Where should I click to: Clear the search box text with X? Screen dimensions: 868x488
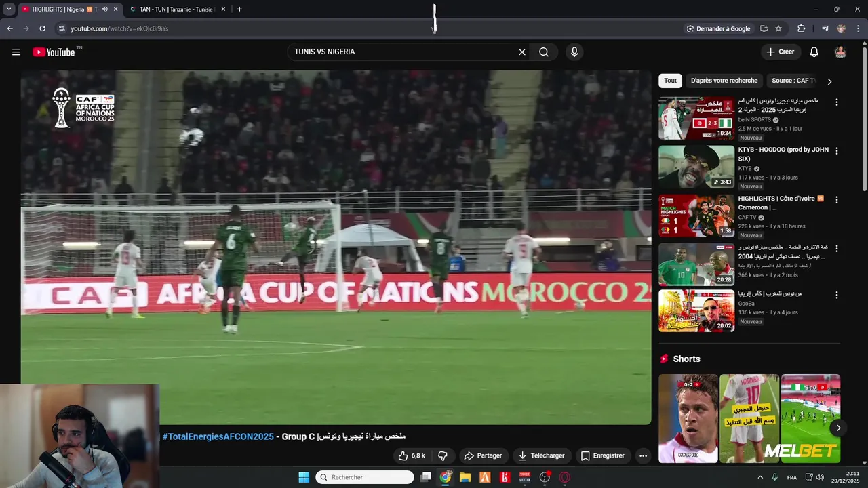[x=522, y=52]
